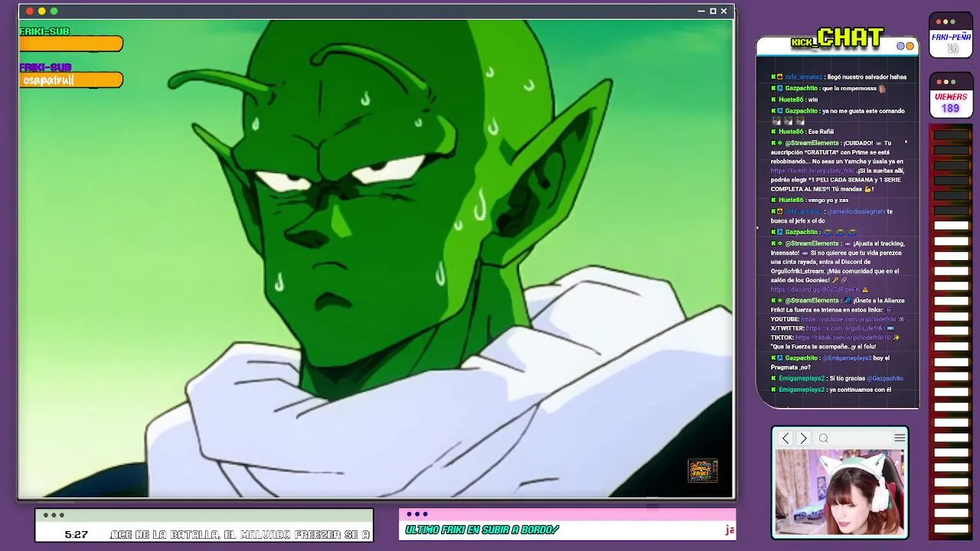The width and height of the screenshot is (980, 551).
Task: Open the x.com/orgullo_defriki link
Action: pos(844,328)
